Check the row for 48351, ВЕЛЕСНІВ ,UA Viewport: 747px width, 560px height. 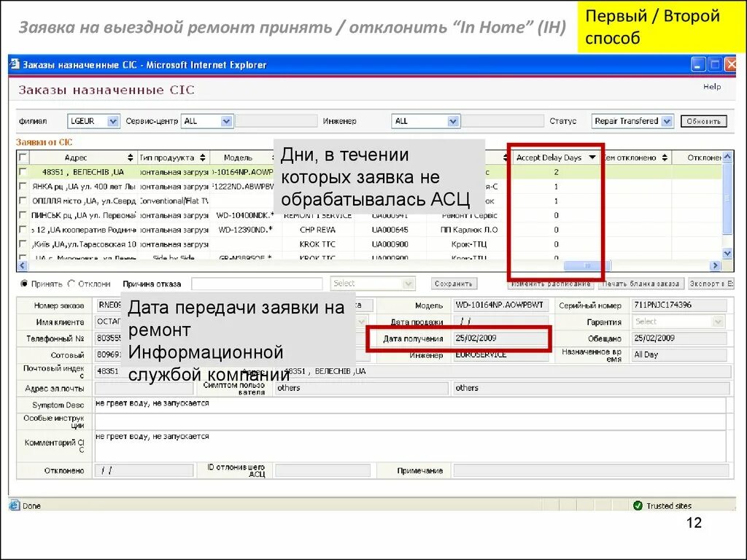coord(23,172)
